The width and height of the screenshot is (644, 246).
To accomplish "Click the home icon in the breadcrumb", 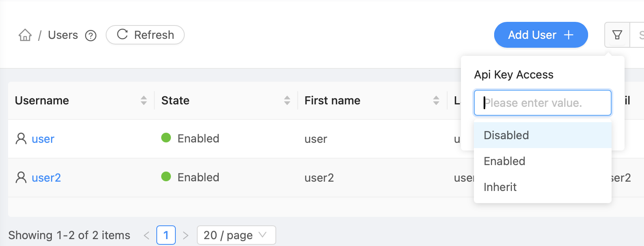I will tap(25, 35).
